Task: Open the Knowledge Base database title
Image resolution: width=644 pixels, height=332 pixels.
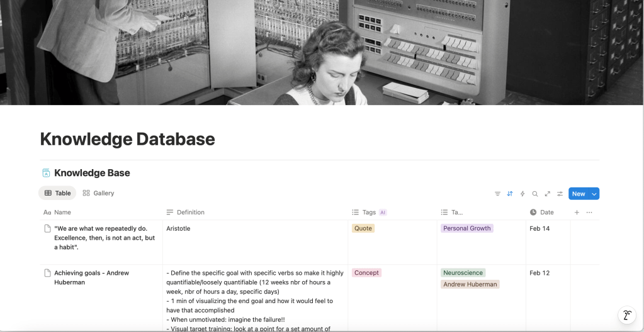Action: [x=92, y=173]
